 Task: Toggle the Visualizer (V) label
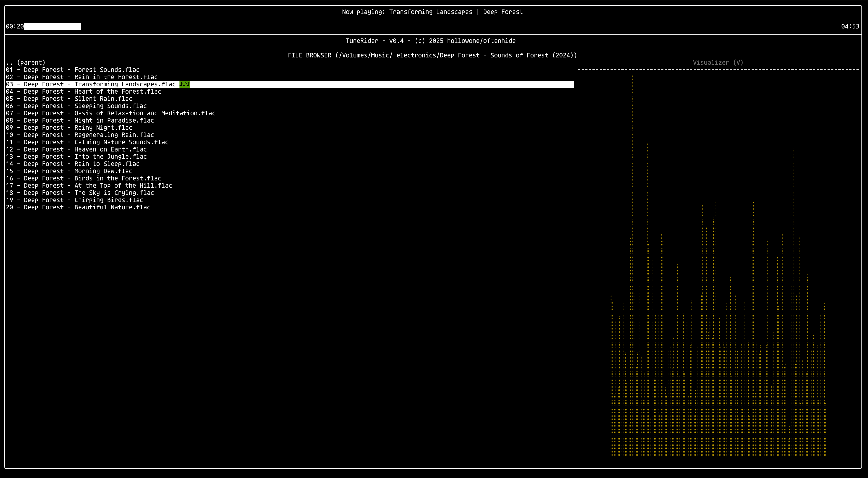point(718,63)
